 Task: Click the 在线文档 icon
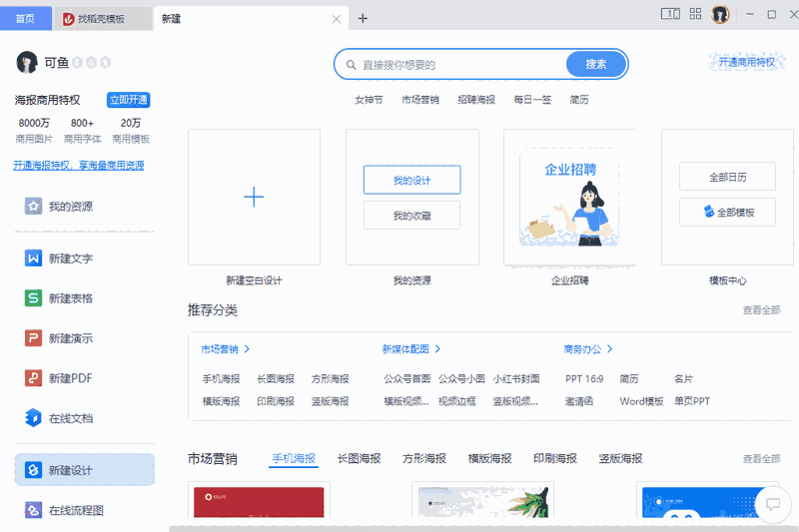33,418
